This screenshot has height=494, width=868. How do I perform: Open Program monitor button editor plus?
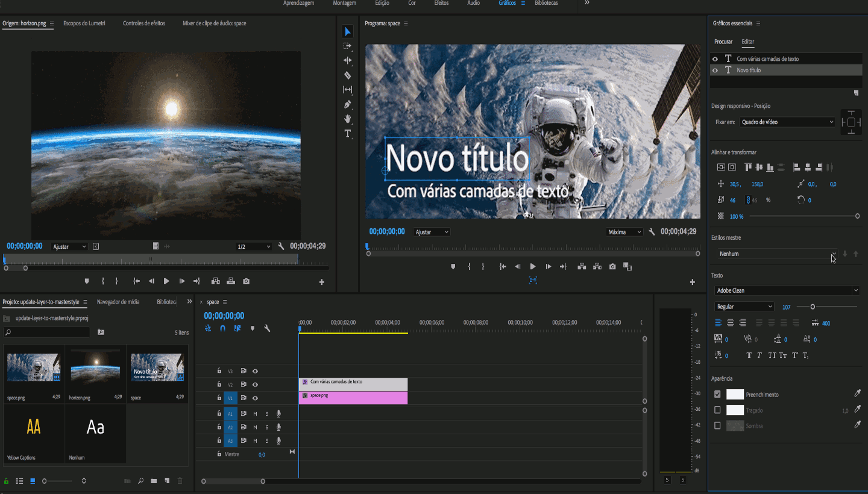coord(693,282)
